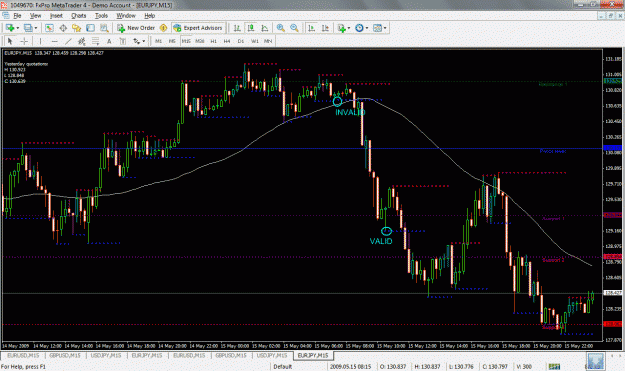Open the Tools menu

click(x=102, y=16)
